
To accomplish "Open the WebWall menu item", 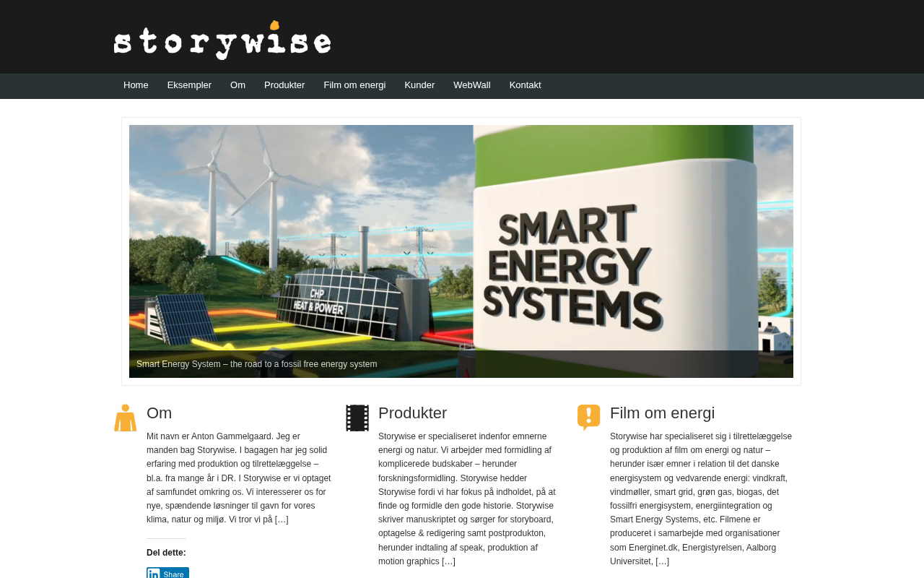I will [x=472, y=85].
